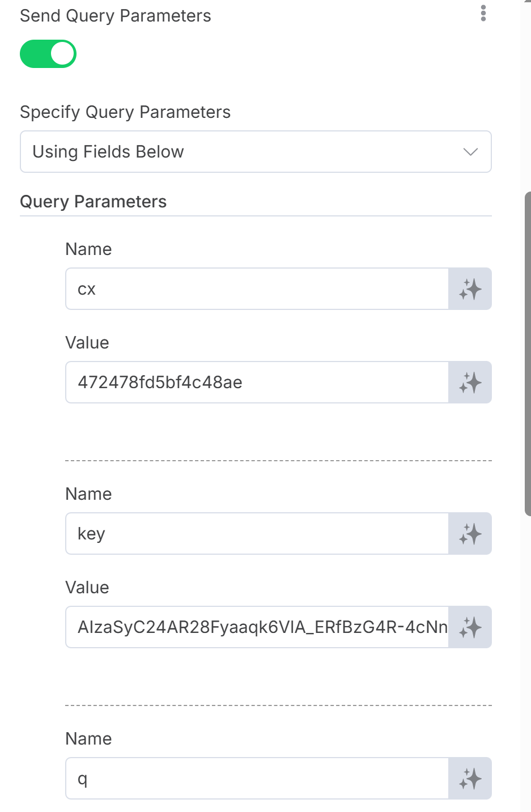The image size is (531, 812).
Task: Click the Send Query Parameters label
Action: click(116, 16)
